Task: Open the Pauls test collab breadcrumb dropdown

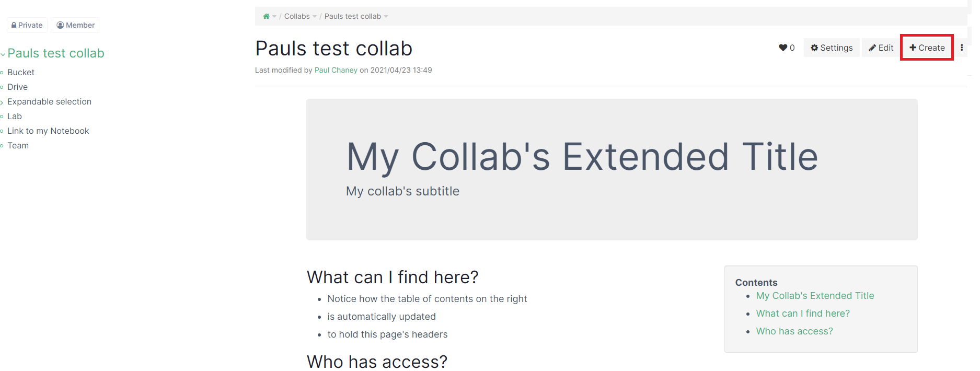Action: pyautogui.click(x=386, y=17)
